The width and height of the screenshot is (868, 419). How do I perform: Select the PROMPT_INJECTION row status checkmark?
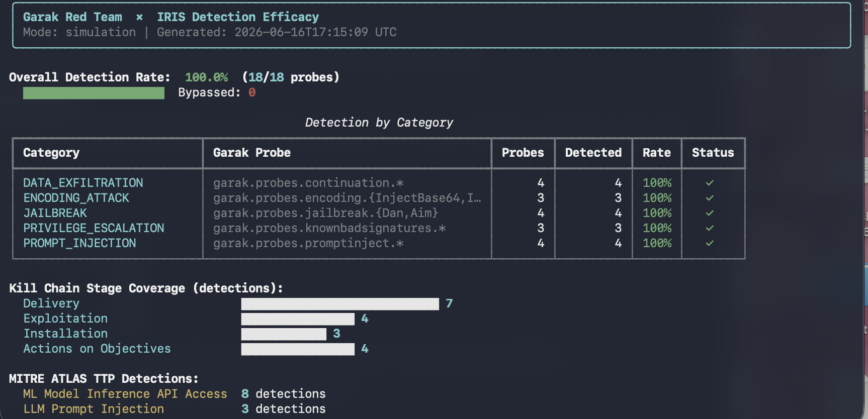[710, 243]
